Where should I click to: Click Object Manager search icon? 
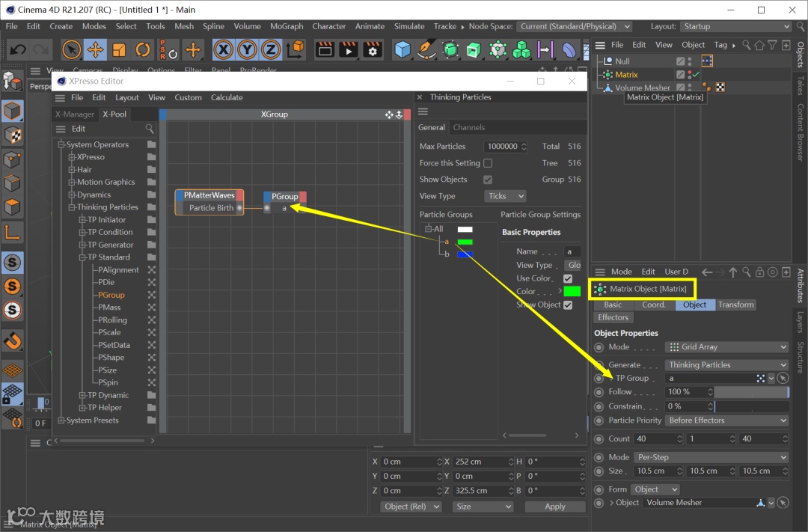(746, 46)
